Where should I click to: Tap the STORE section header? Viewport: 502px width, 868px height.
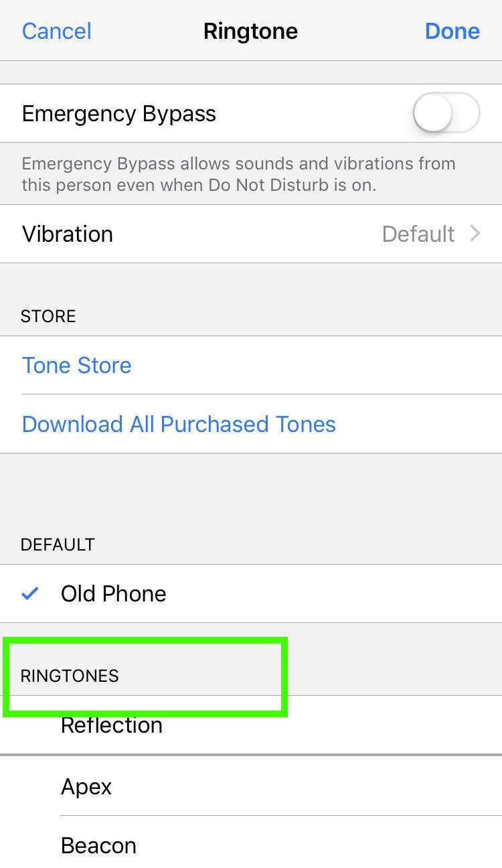48,315
